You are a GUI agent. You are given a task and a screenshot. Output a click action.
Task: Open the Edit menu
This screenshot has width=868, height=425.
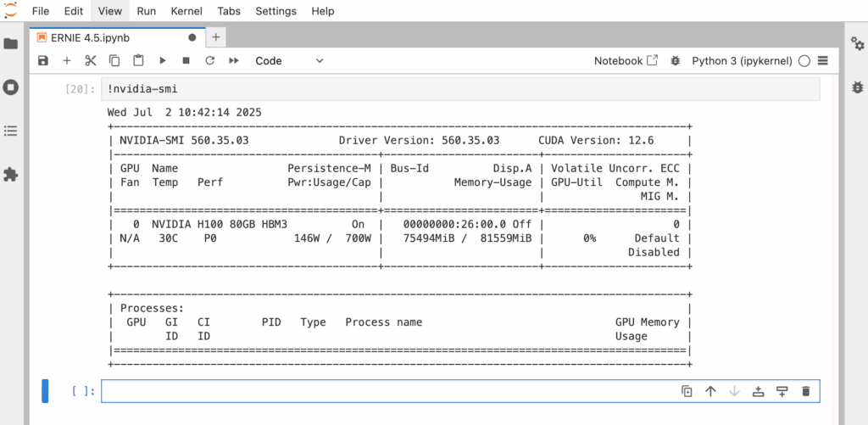point(73,11)
